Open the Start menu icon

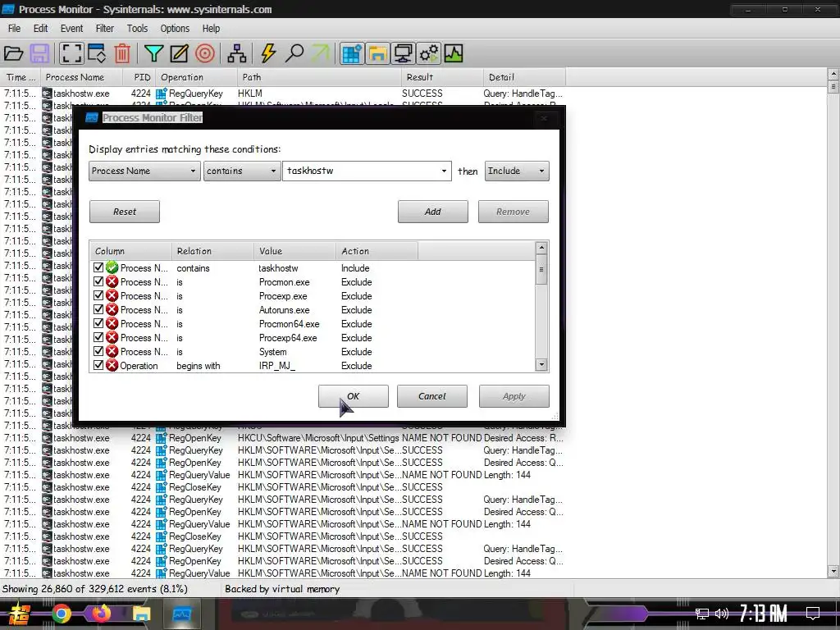click(x=20, y=614)
